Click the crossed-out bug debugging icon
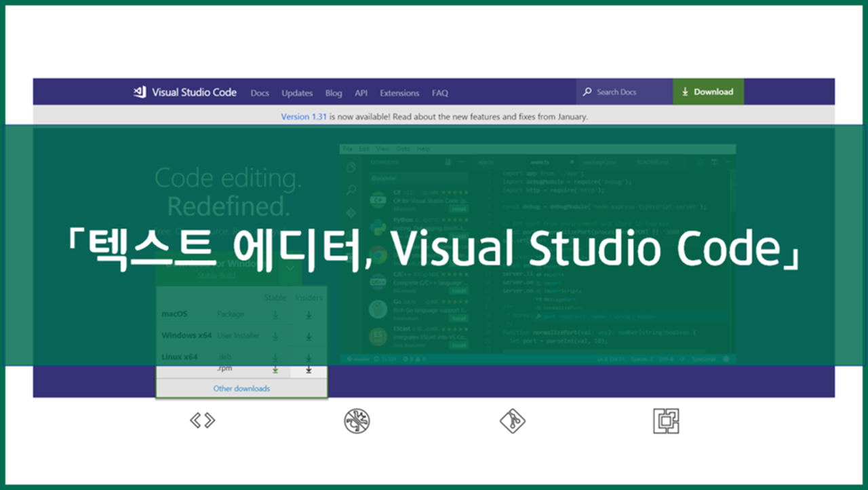The height and width of the screenshot is (490, 868). coord(357,421)
